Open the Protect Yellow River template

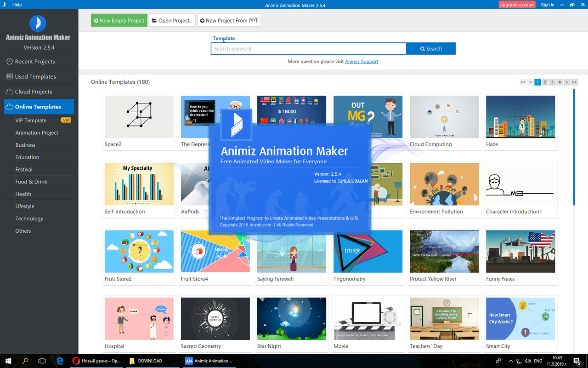click(x=444, y=252)
